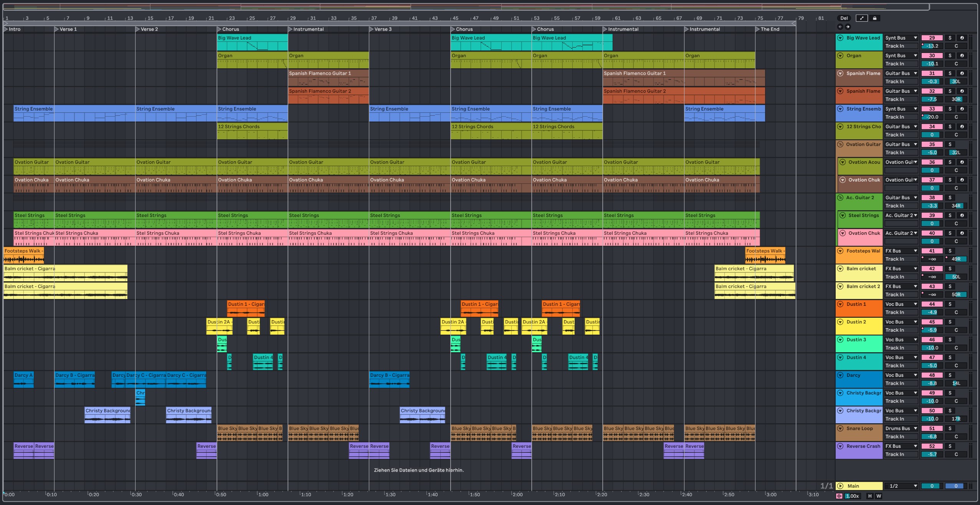Click the automation mode lock icon
The height and width of the screenshot is (505, 980).
click(874, 18)
